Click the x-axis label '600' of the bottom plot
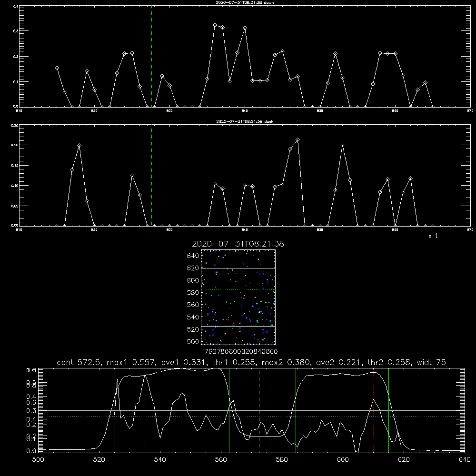The image size is (476, 476). pyautogui.click(x=343, y=460)
